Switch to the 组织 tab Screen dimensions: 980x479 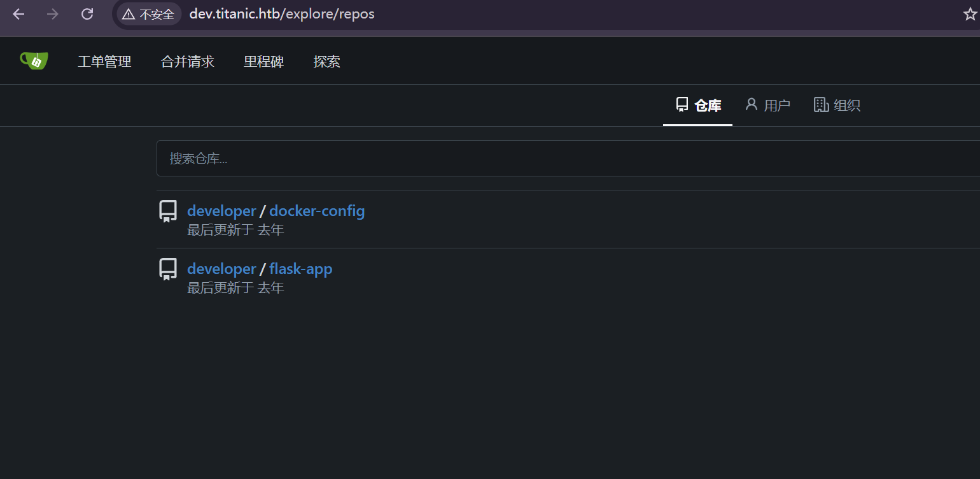[837, 106]
